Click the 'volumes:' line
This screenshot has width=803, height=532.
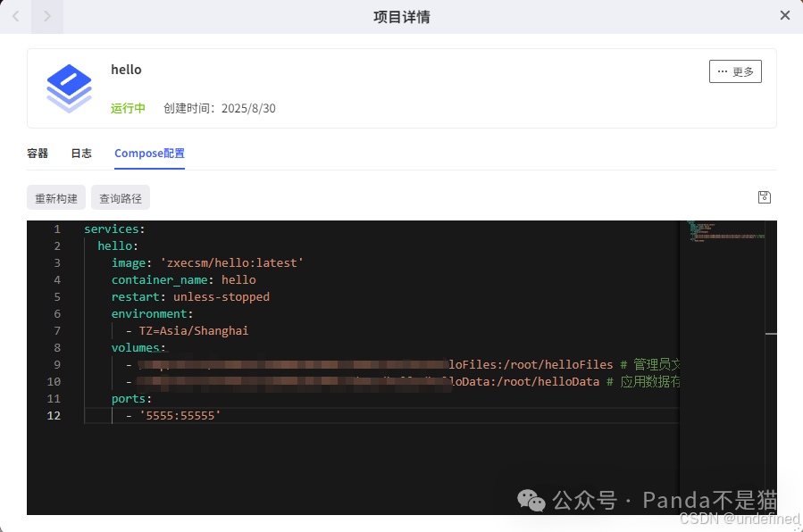click(138, 347)
